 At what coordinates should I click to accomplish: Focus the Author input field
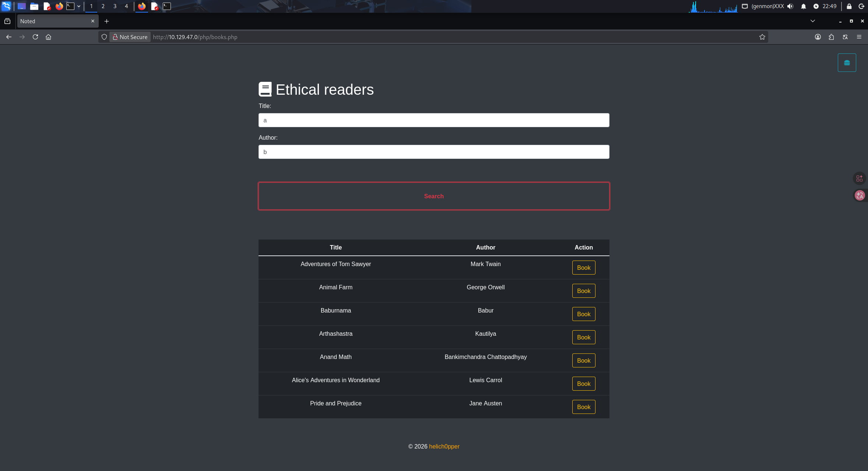click(434, 152)
